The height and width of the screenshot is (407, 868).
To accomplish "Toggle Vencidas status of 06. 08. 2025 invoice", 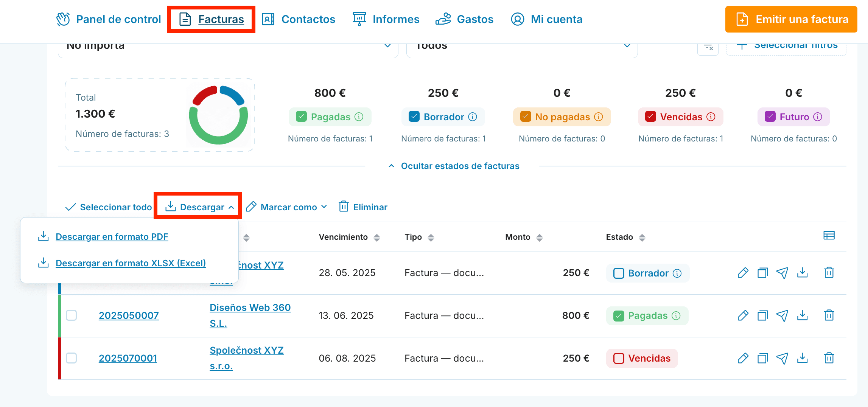I will pyautogui.click(x=619, y=358).
